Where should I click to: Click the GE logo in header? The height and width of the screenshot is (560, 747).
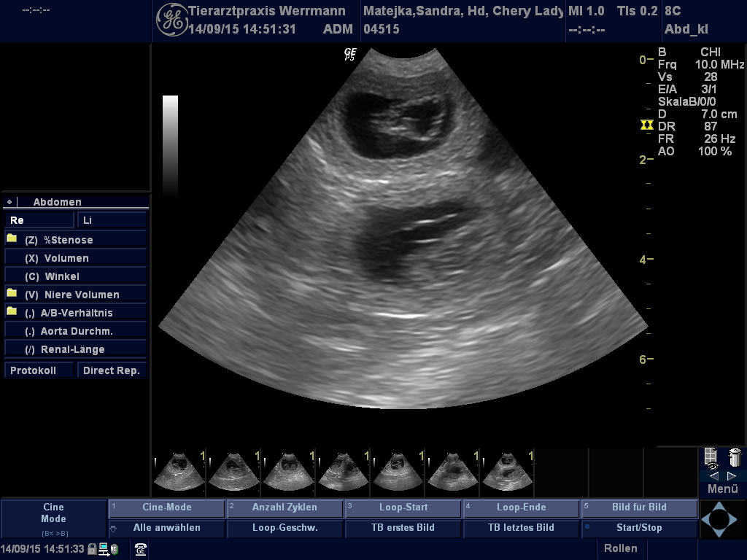click(171, 19)
